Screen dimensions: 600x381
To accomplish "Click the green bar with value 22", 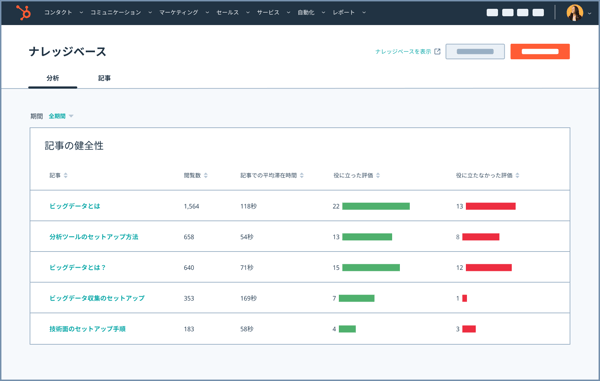I will click(376, 206).
